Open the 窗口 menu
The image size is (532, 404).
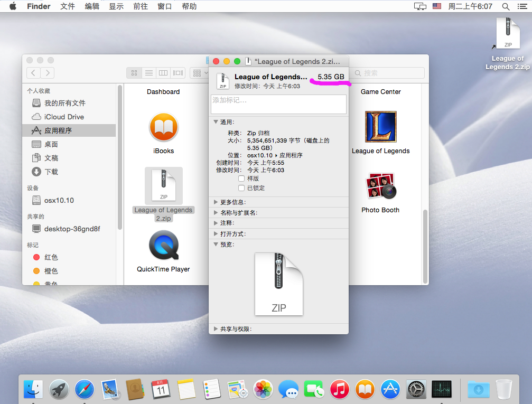click(x=165, y=6)
